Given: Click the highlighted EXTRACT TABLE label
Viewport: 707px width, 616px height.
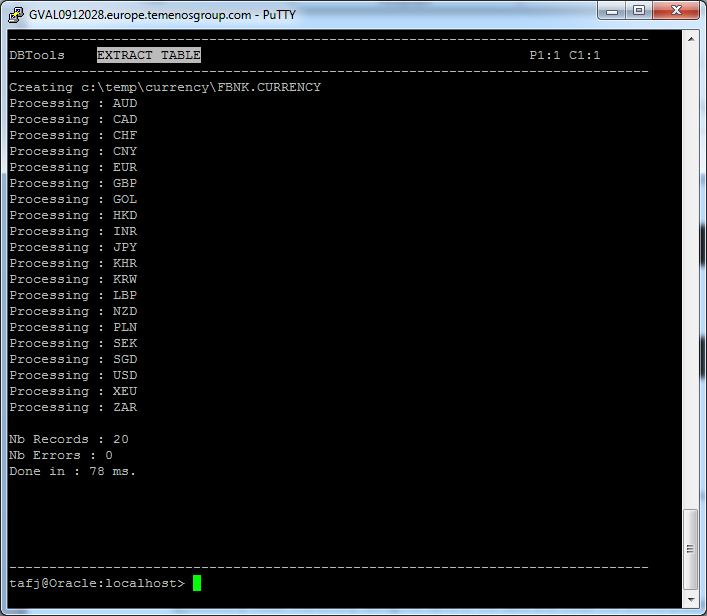Looking at the screenshot, I should [x=149, y=56].
